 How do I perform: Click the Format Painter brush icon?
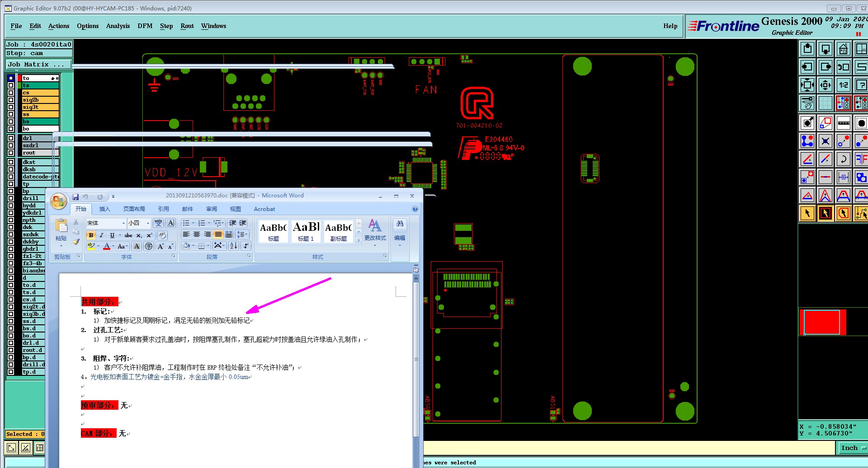pos(76,242)
